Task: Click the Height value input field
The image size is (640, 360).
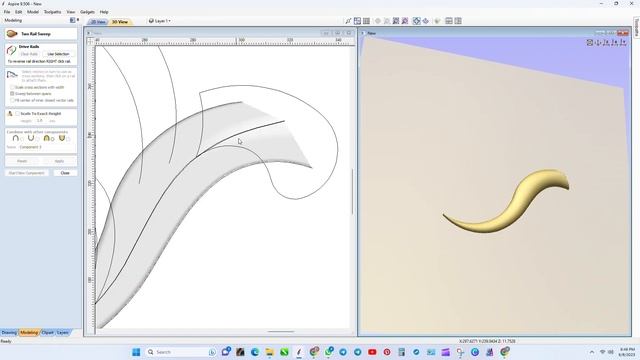Action: click(40, 121)
